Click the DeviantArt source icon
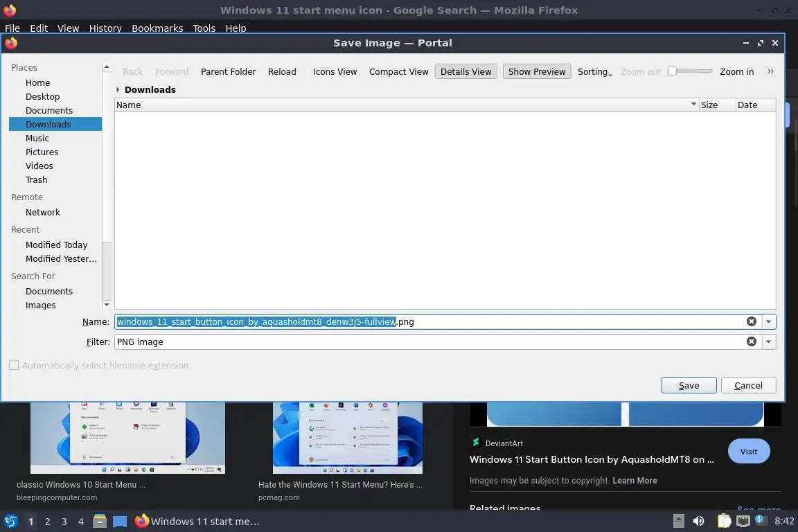The width and height of the screenshot is (798, 532). (x=476, y=443)
